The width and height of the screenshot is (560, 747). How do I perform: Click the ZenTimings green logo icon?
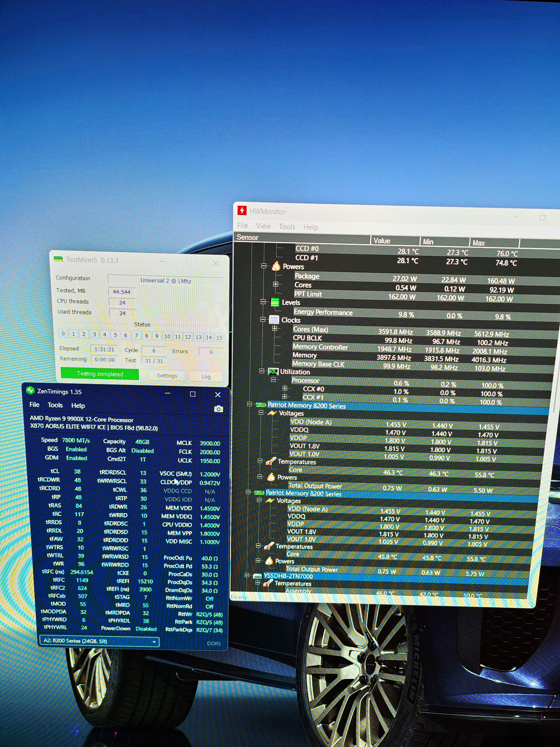coord(30,391)
